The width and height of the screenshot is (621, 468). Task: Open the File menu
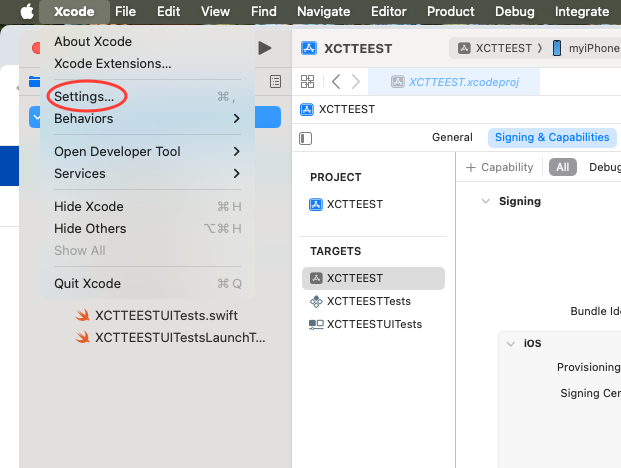pyautogui.click(x=125, y=11)
